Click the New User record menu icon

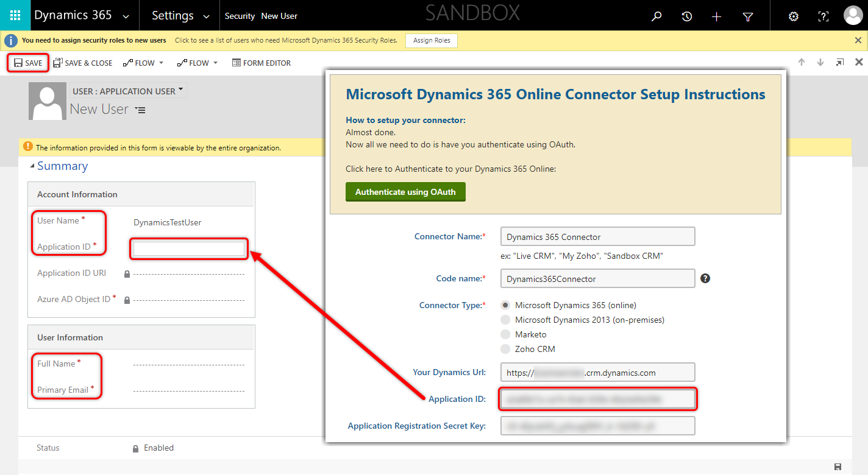pyautogui.click(x=140, y=110)
